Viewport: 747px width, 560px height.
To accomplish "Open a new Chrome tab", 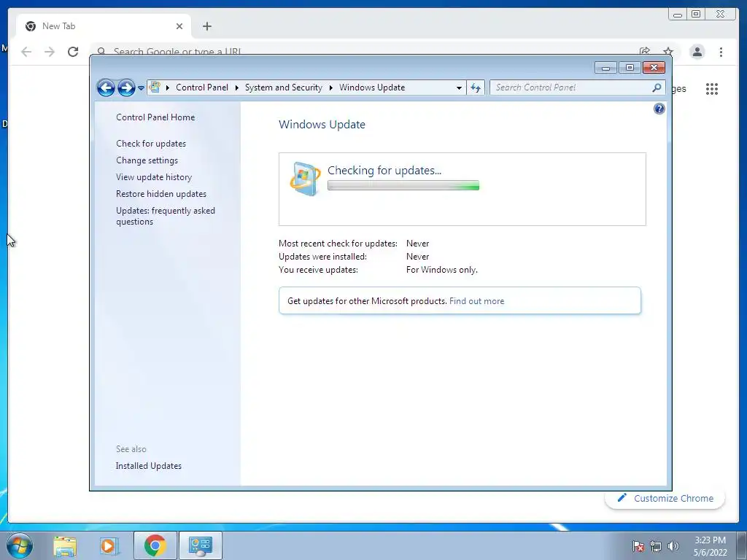I will tap(206, 26).
